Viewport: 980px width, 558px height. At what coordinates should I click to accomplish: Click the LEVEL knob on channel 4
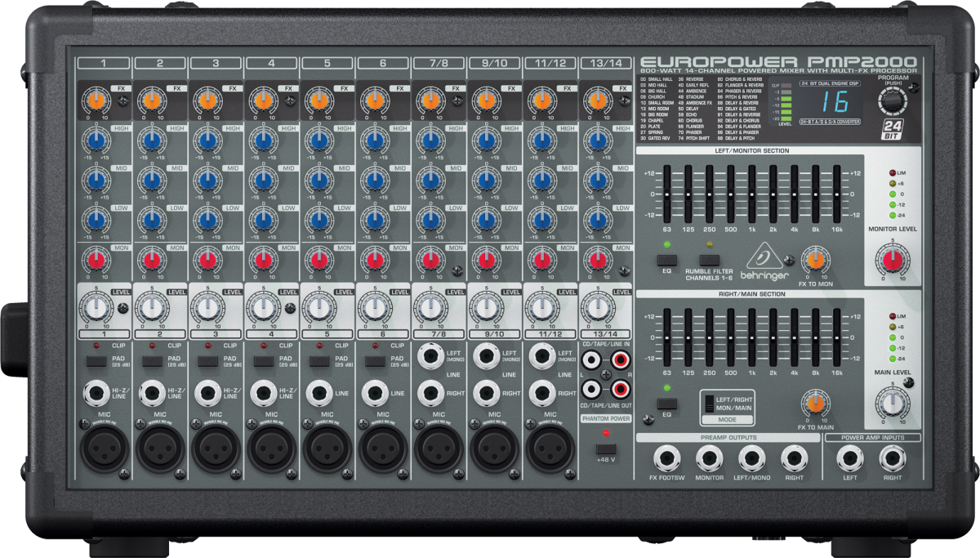(x=262, y=307)
